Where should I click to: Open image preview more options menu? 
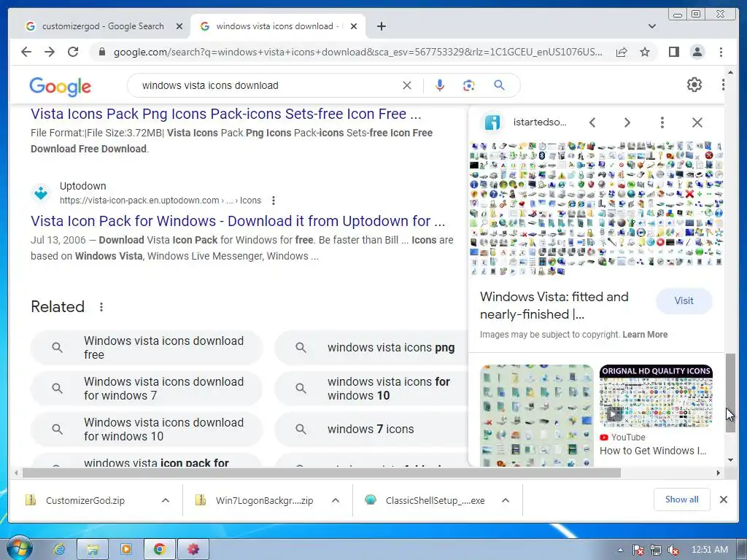pos(662,122)
